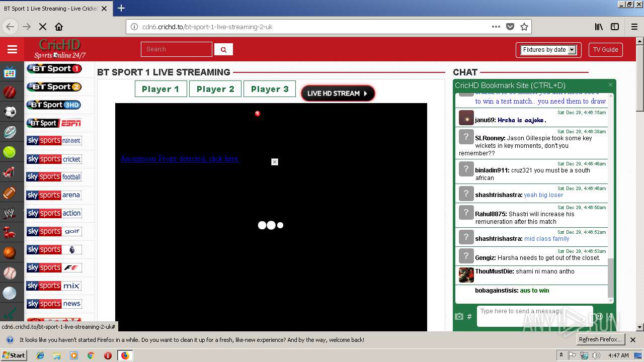Click username SLRooney in chat
This screenshot has width=644, height=362.
click(x=490, y=138)
